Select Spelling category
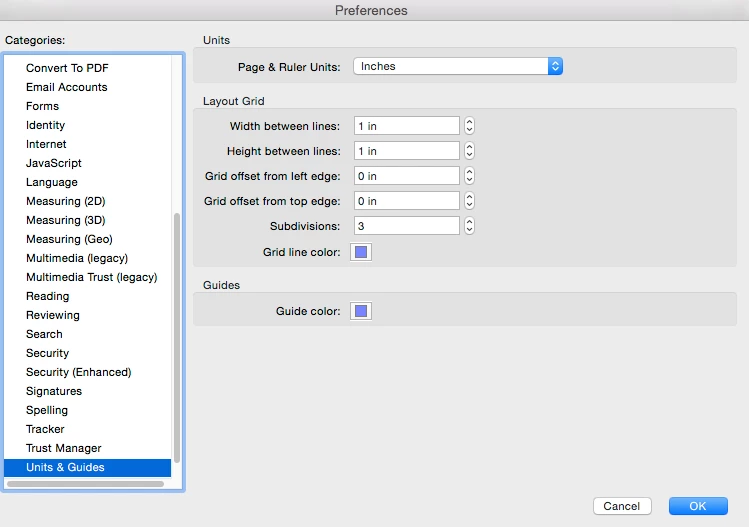 point(87,410)
